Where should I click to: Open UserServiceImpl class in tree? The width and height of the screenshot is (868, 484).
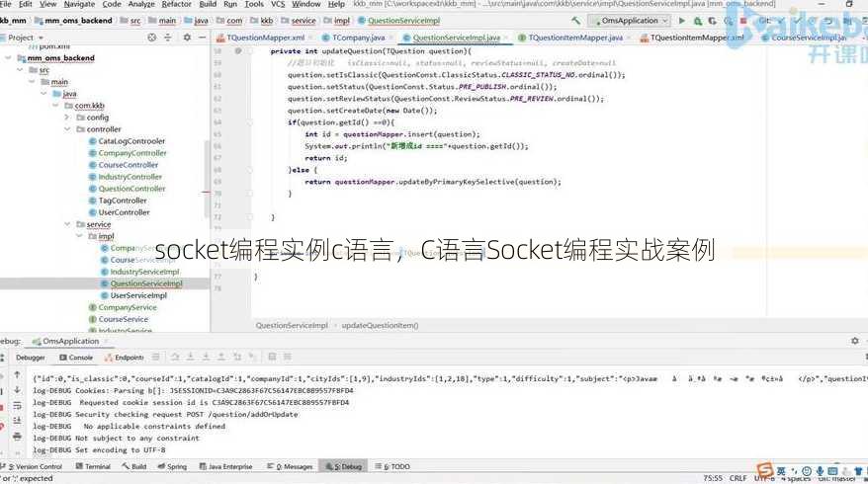tap(138, 295)
